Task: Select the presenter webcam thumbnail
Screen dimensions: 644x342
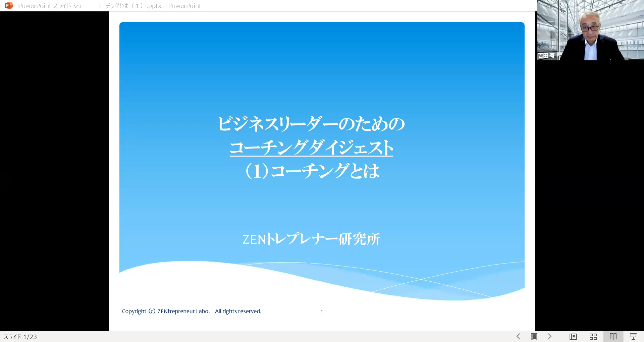Action: 590,30
